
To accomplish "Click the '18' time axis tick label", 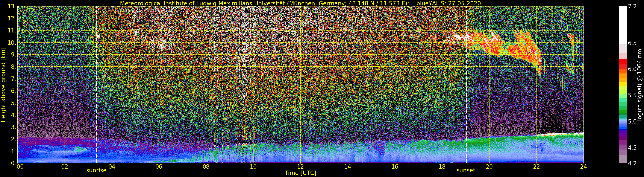I will click(x=442, y=167).
